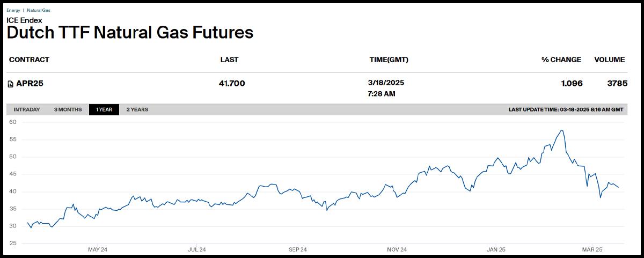Click the Dutch TTF Natural Gas Futures title
Screen dimensions: 644x258
[130, 32]
